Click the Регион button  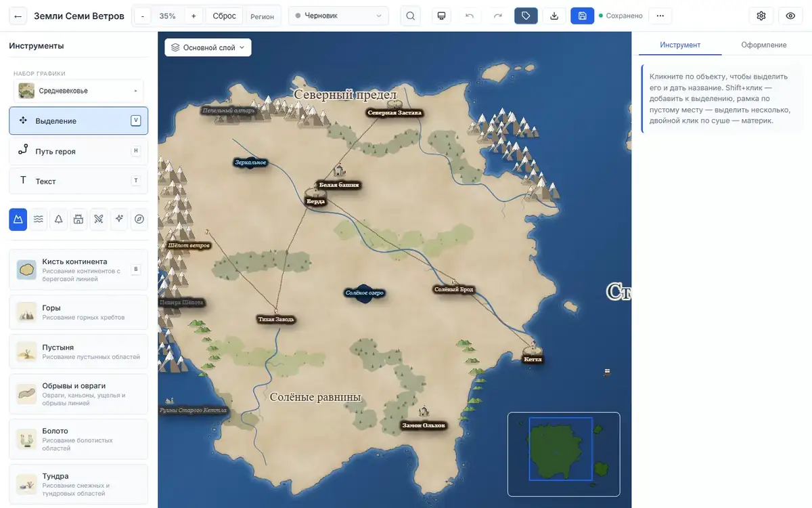[263, 16]
